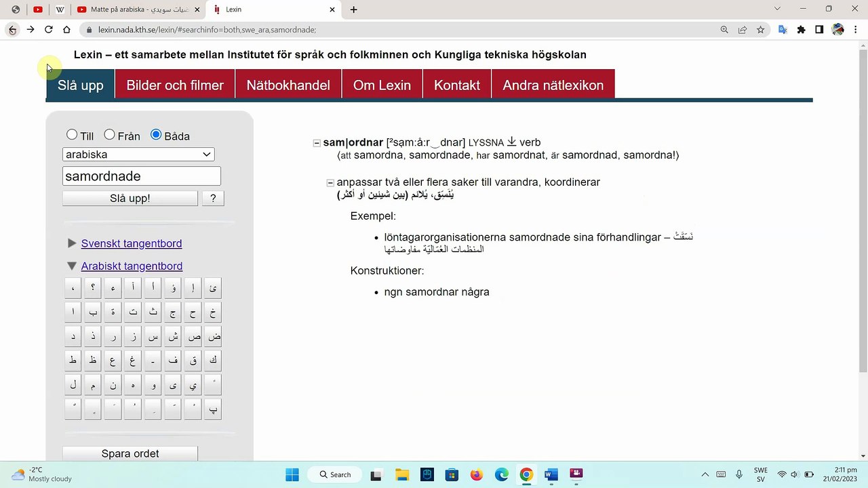Click the Arabic key ع

[x=113, y=361]
